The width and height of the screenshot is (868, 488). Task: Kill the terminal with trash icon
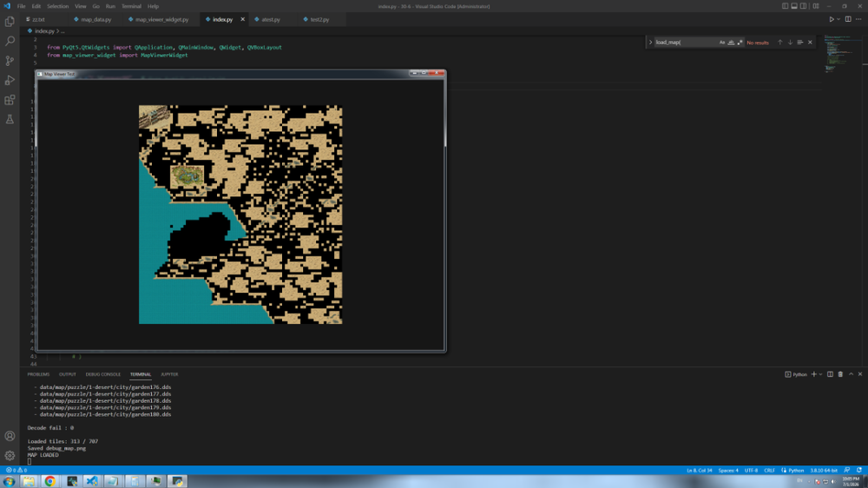tap(840, 374)
